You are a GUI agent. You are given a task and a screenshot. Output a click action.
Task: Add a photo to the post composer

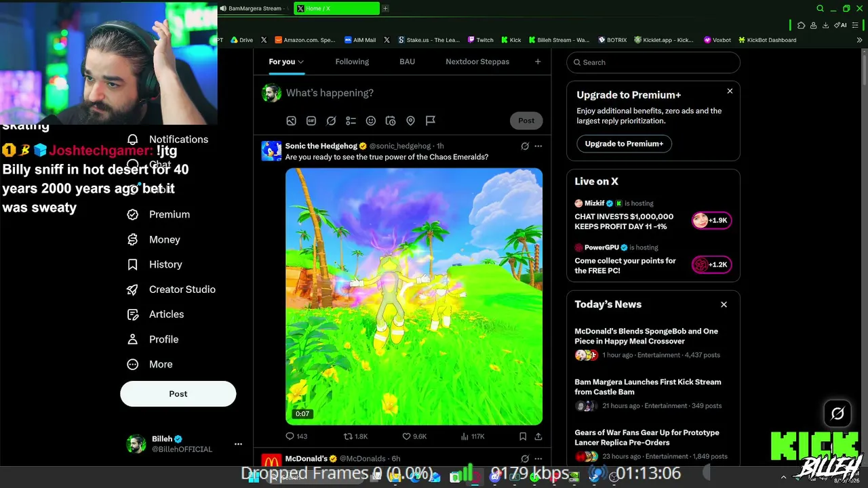(x=291, y=121)
